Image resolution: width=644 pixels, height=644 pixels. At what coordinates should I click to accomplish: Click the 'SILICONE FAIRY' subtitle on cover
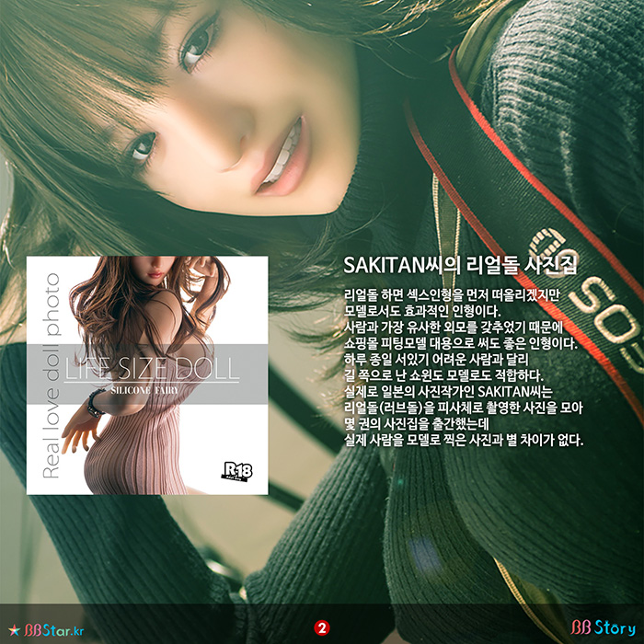click(144, 391)
